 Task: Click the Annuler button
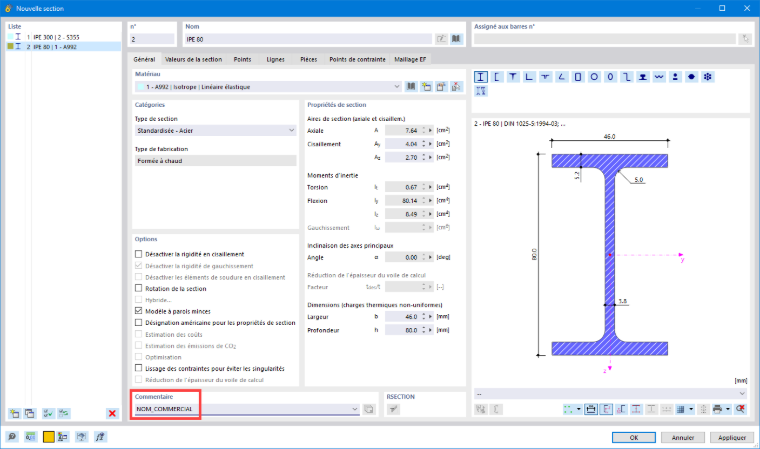click(682, 437)
